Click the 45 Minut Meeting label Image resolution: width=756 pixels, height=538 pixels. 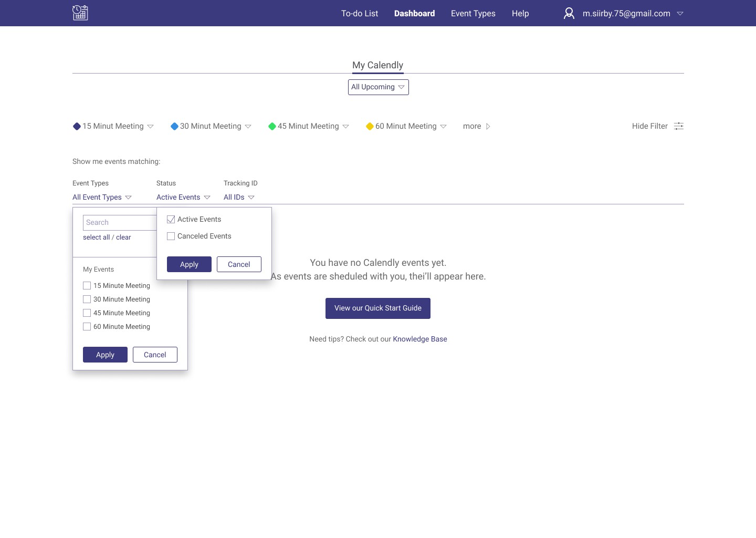tap(308, 126)
